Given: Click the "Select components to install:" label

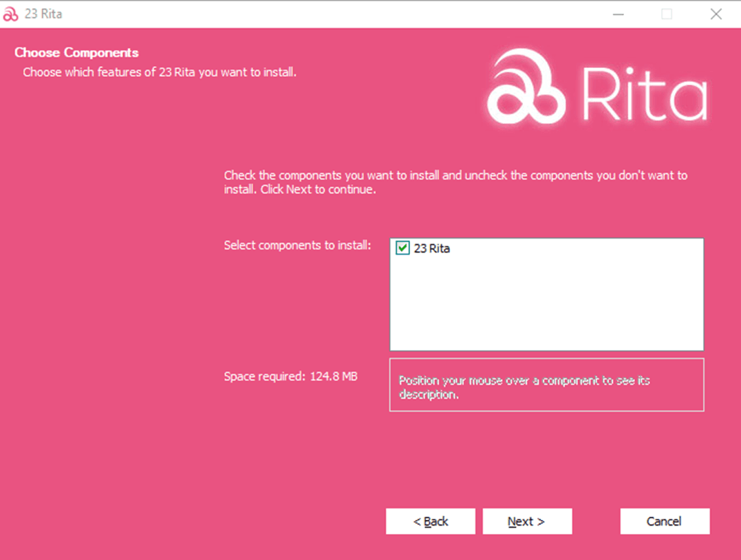Looking at the screenshot, I should [x=297, y=246].
